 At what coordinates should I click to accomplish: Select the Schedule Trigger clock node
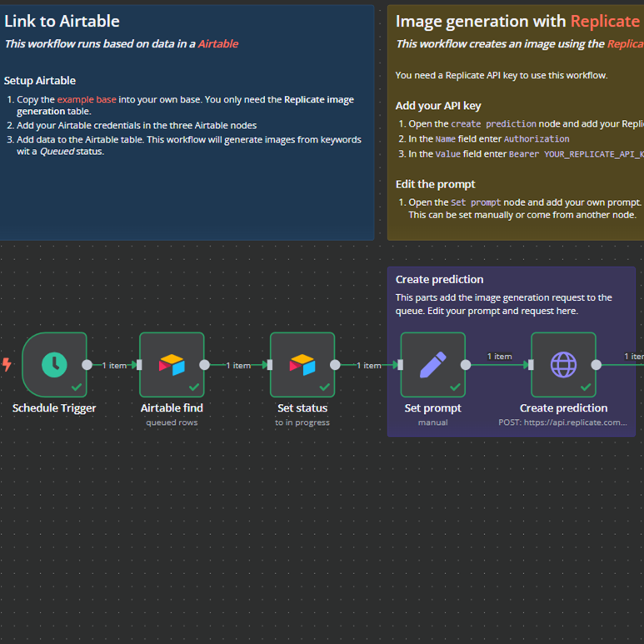pyautogui.click(x=54, y=365)
